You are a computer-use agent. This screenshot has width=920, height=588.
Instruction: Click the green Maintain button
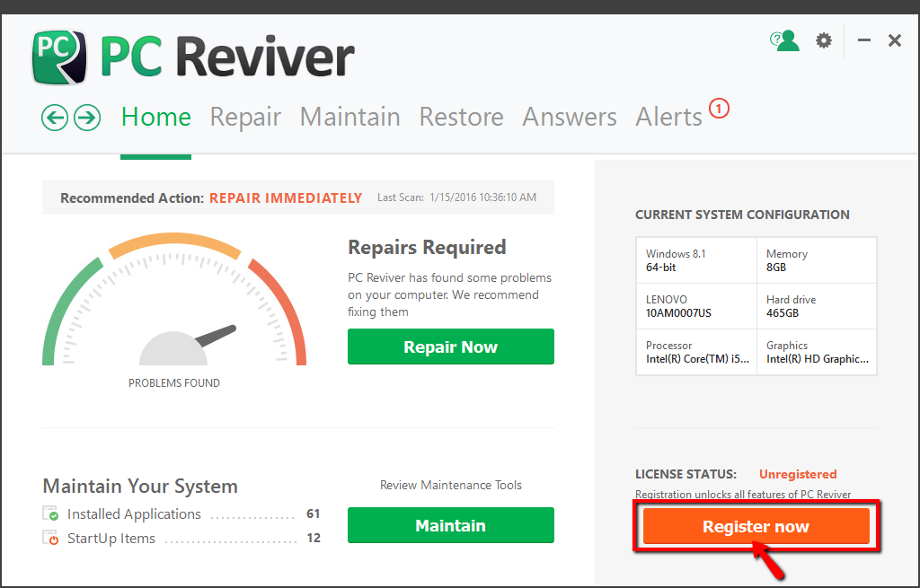451,525
